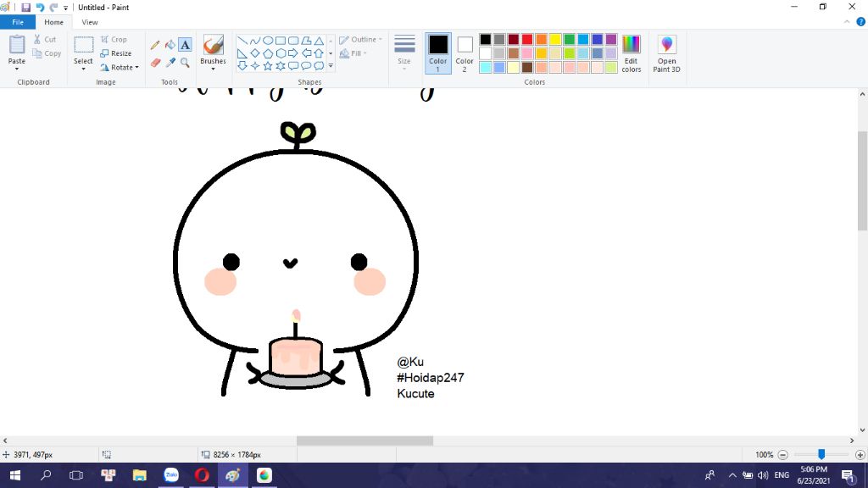
Task: Open Windows Start menu
Action: (x=15, y=475)
